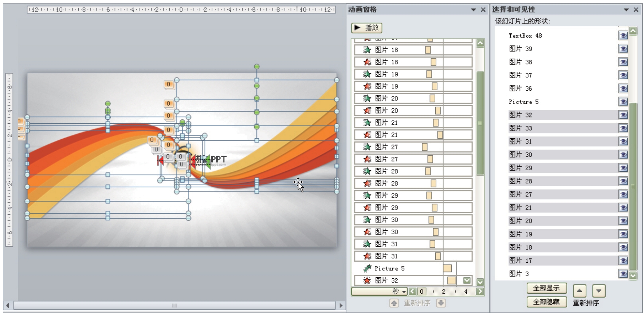Click 全部隐藏 to hide all shapes
Viewport: 644px width, 314px height.
click(546, 302)
